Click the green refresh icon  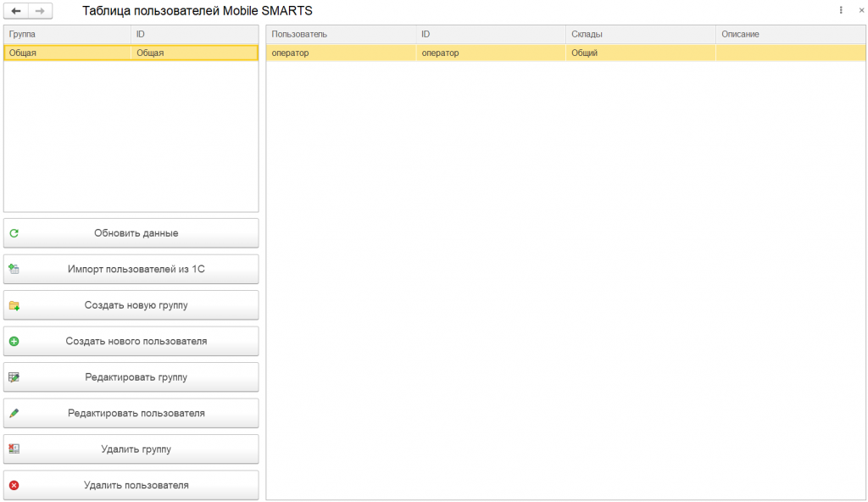(14, 233)
